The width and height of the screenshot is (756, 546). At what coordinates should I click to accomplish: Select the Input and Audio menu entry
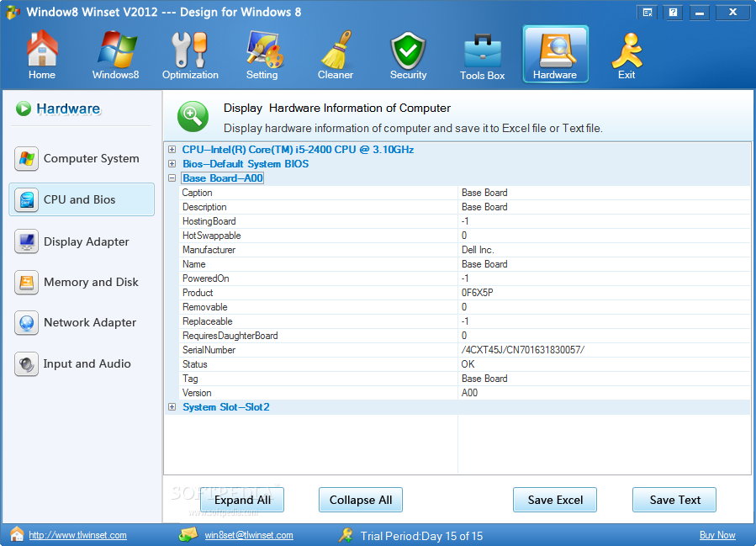click(82, 363)
